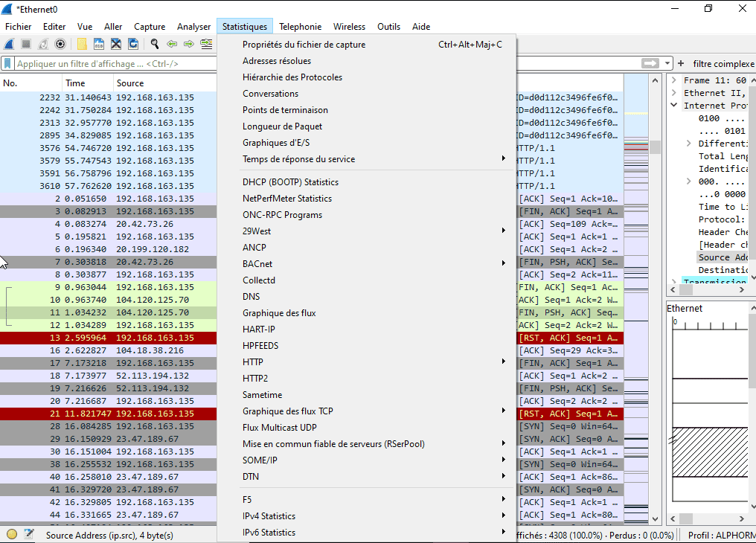Image resolution: width=756 pixels, height=543 pixels.
Task: Click the Profil: ALPHORM status bar label
Action: [721, 536]
